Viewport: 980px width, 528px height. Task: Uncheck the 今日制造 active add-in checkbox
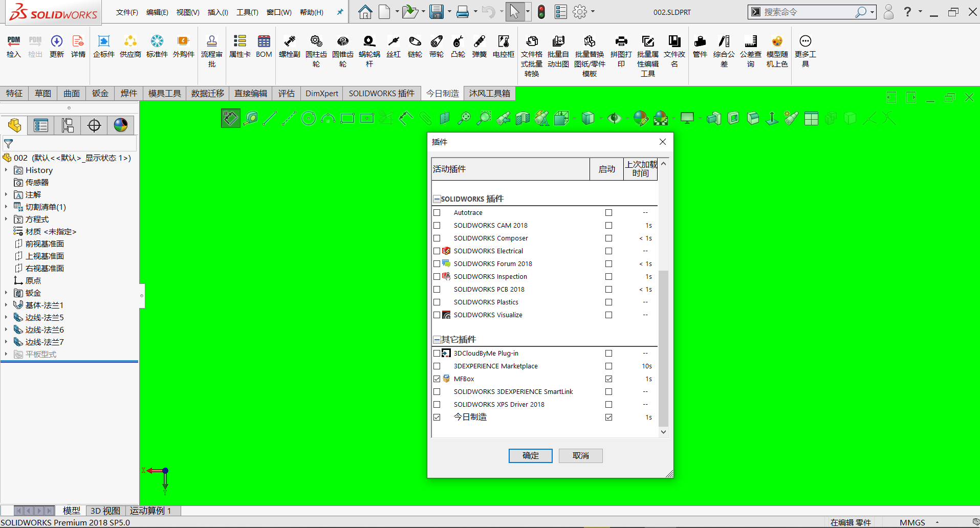(437, 417)
